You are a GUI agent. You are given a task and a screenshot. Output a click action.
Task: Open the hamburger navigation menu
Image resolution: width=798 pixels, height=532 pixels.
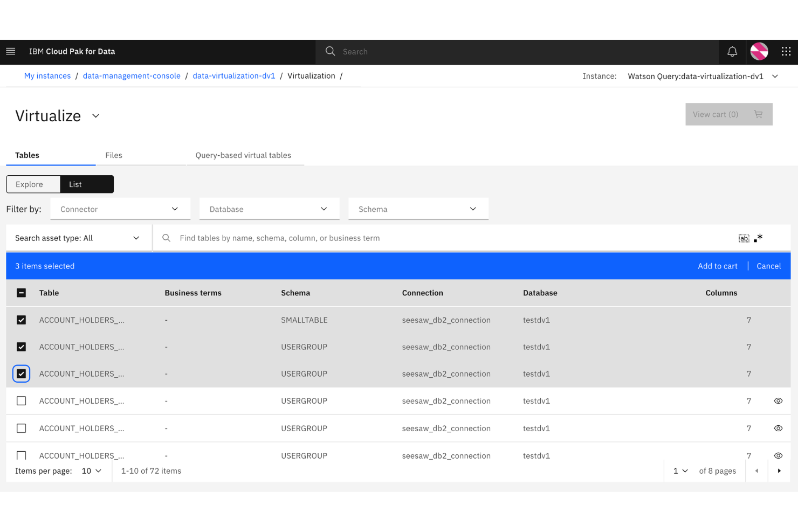11,52
